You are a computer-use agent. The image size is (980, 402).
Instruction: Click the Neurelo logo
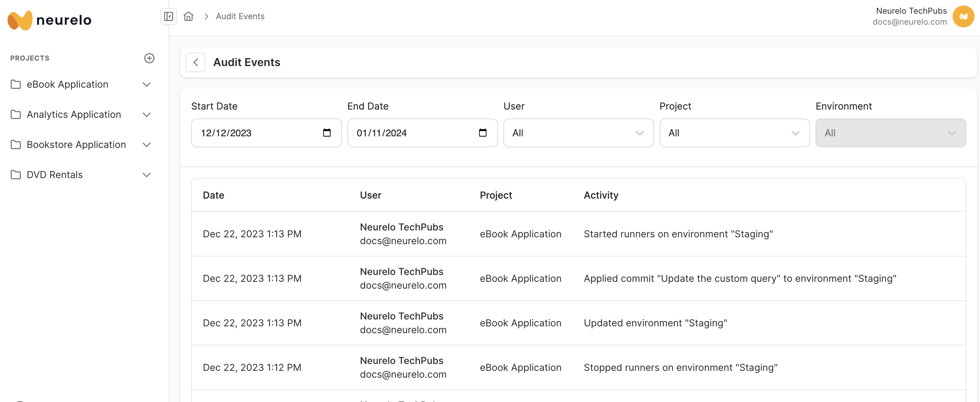point(49,20)
